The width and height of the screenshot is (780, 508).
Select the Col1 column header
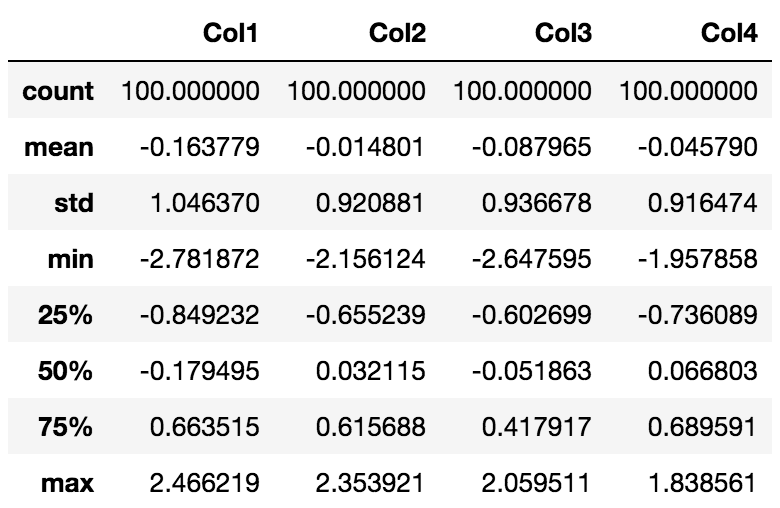click(x=230, y=33)
